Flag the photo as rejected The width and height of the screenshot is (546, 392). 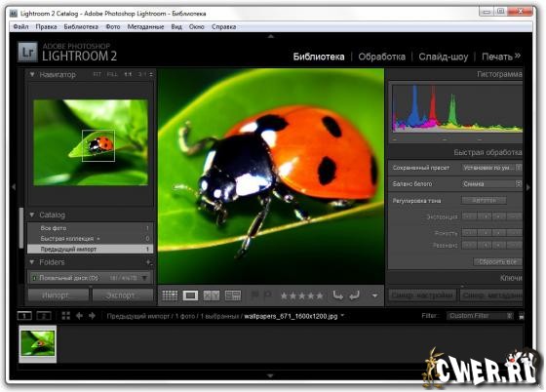[x=267, y=295]
